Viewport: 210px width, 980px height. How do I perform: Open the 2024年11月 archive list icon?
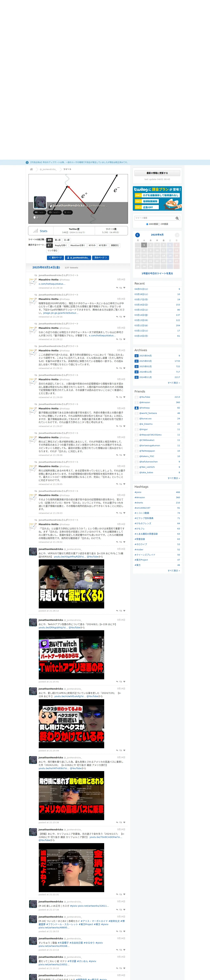pos(136,377)
